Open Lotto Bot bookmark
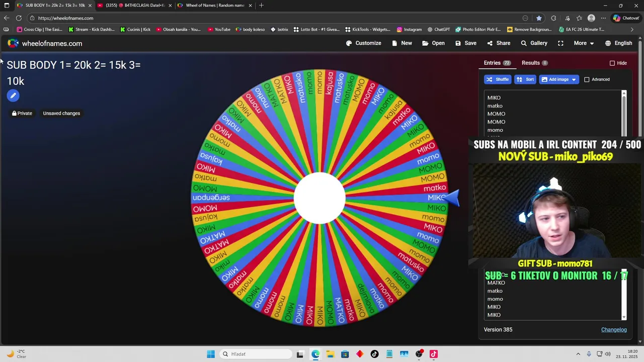 316,30
